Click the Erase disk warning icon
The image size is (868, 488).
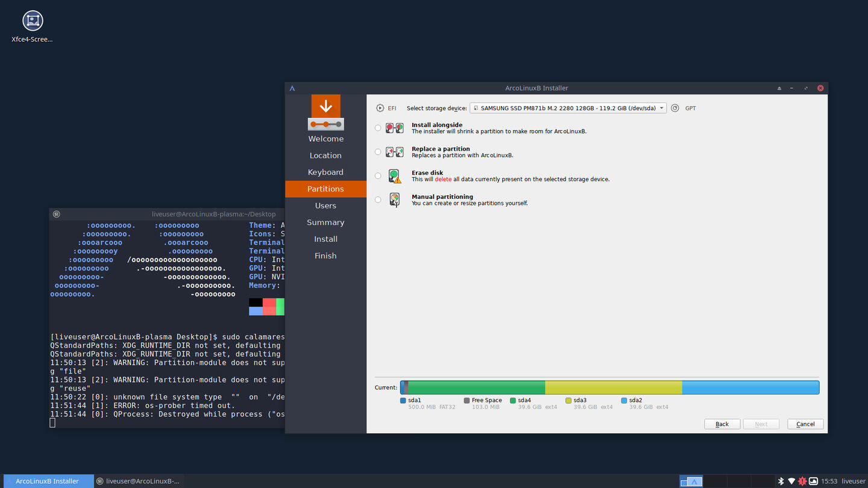395,176
